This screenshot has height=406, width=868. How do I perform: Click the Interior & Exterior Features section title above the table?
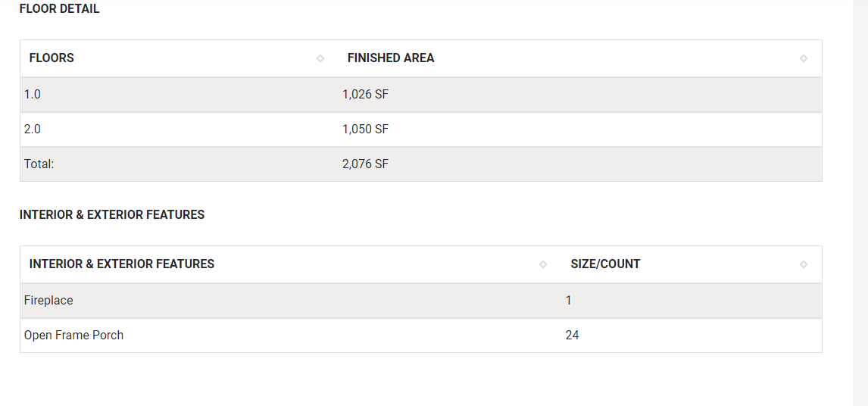pyautogui.click(x=112, y=215)
